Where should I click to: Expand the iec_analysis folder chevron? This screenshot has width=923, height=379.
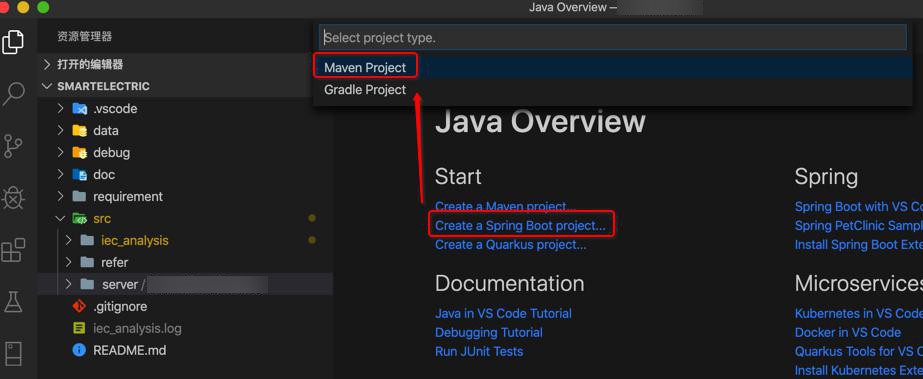click(x=68, y=240)
